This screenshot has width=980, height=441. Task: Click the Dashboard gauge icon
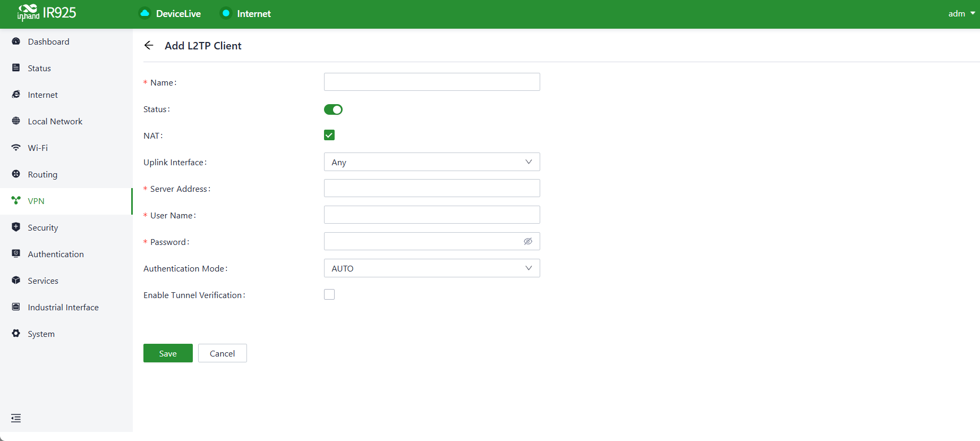pyautogui.click(x=16, y=41)
